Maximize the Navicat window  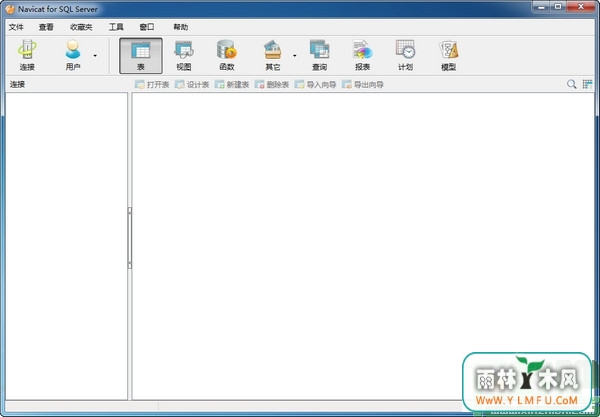coord(558,7)
